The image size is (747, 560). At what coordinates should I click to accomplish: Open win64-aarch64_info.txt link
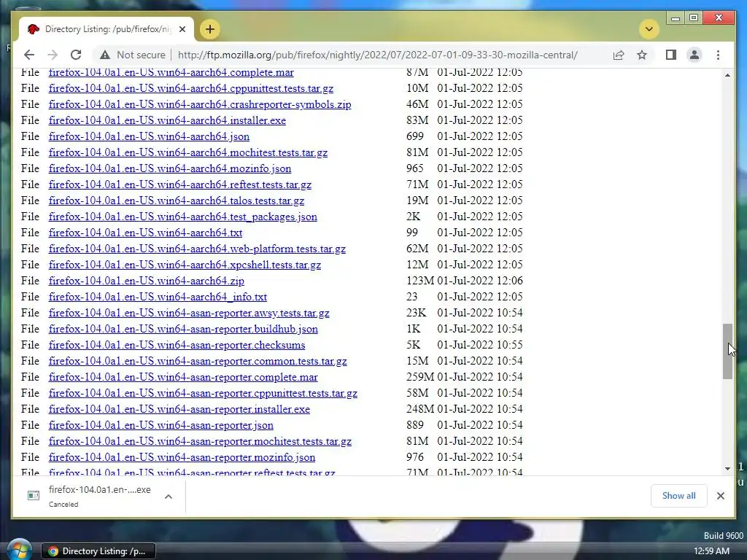point(158,297)
